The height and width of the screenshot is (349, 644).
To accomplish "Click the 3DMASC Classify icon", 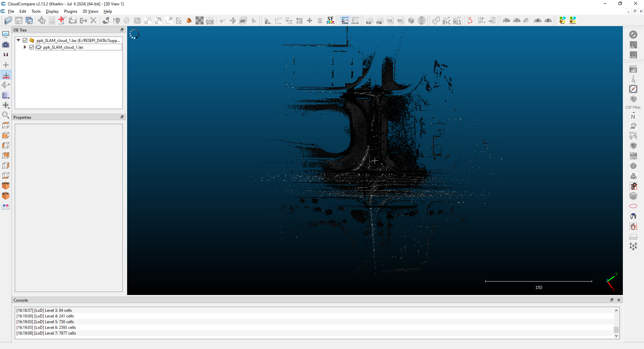I will (x=573, y=20).
